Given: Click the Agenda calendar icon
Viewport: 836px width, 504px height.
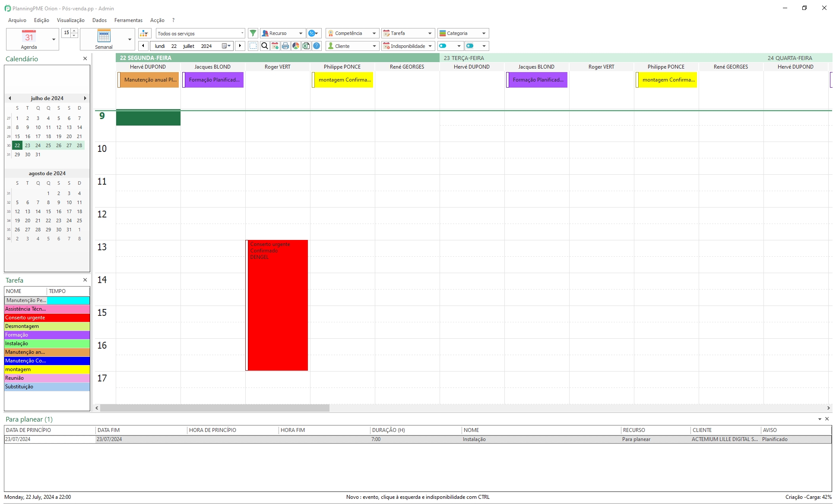Looking at the screenshot, I should (28, 36).
